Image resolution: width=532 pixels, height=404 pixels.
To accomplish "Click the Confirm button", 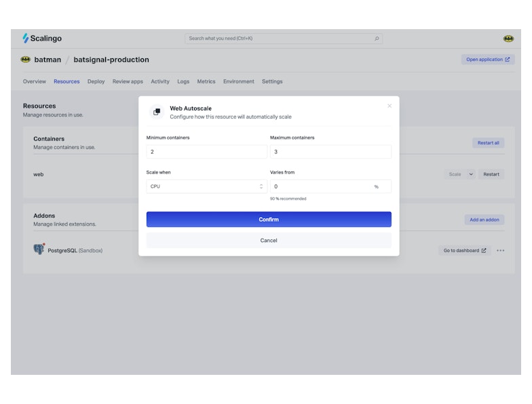I will click(269, 220).
